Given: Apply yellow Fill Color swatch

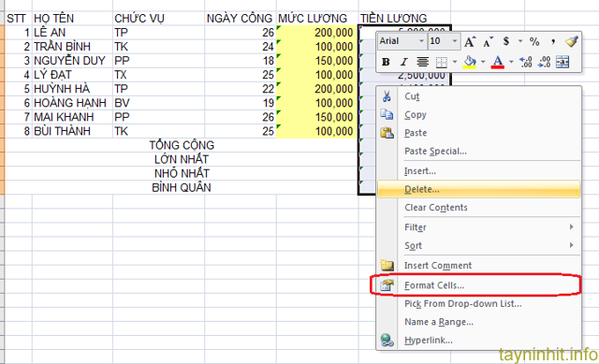Looking at the screenshot, I should click(470, 62).
